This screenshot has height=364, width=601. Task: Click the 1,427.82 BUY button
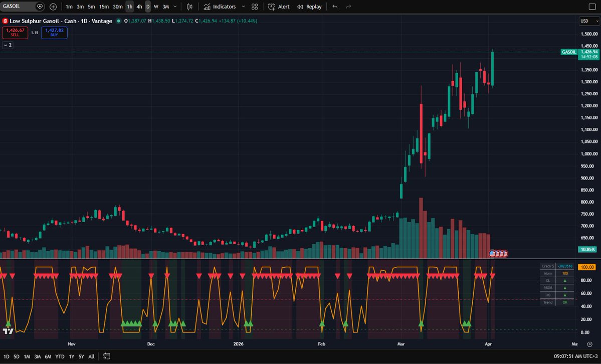pyautogui.click(x=54, y=33)
